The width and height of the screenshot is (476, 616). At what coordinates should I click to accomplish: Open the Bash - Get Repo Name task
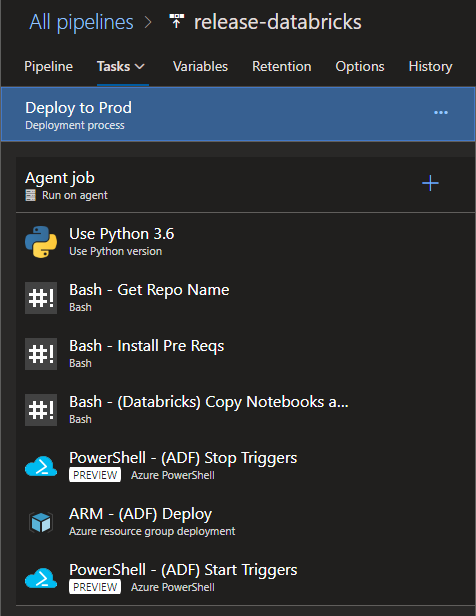(245, 297)
